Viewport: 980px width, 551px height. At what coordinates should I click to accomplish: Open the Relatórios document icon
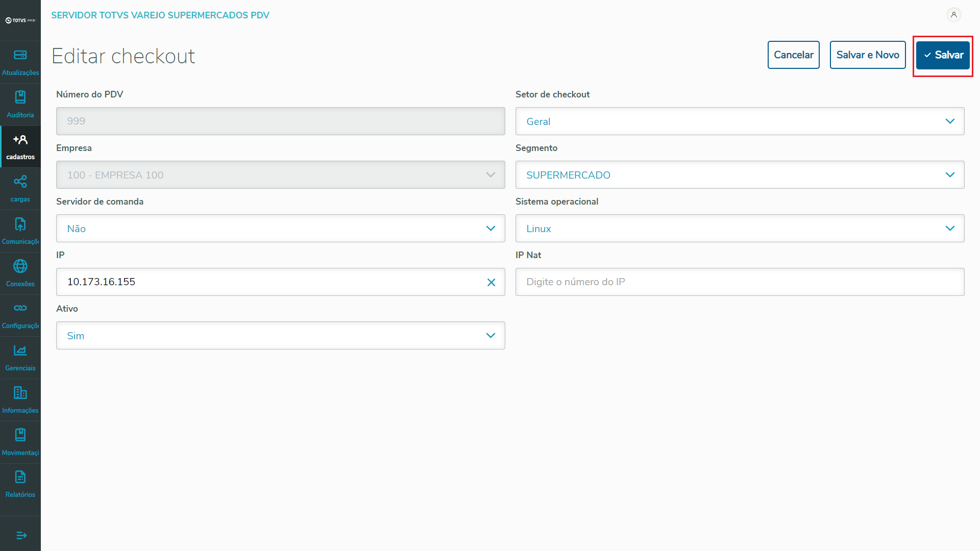20,477
